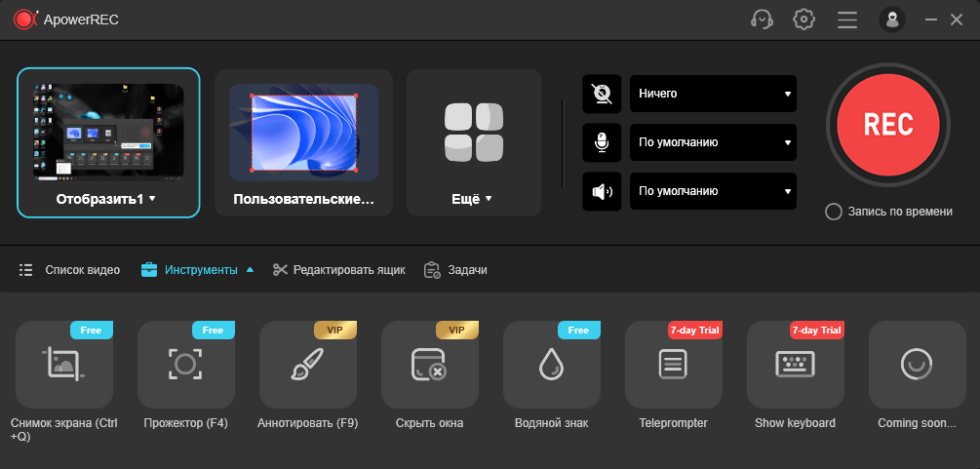Open the Скрыть окна tool
The image size is (980, 469).
[430, 365]
